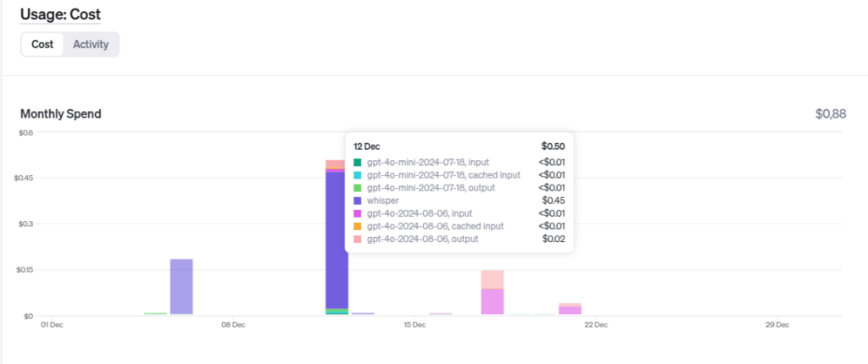Click the 29 Dec axis label
This screenshot has height=364, width=868.
tap(777, 325)
